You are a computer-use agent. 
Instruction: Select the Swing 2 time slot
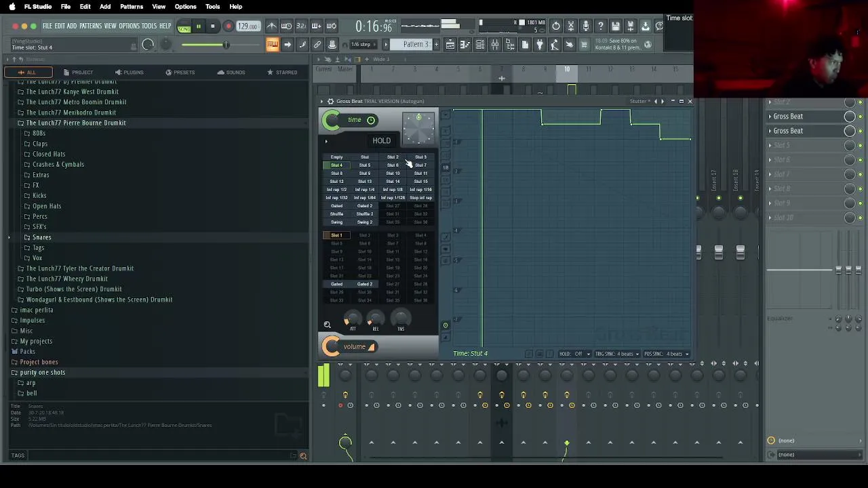pyautogui.click(x=365, y=222)
